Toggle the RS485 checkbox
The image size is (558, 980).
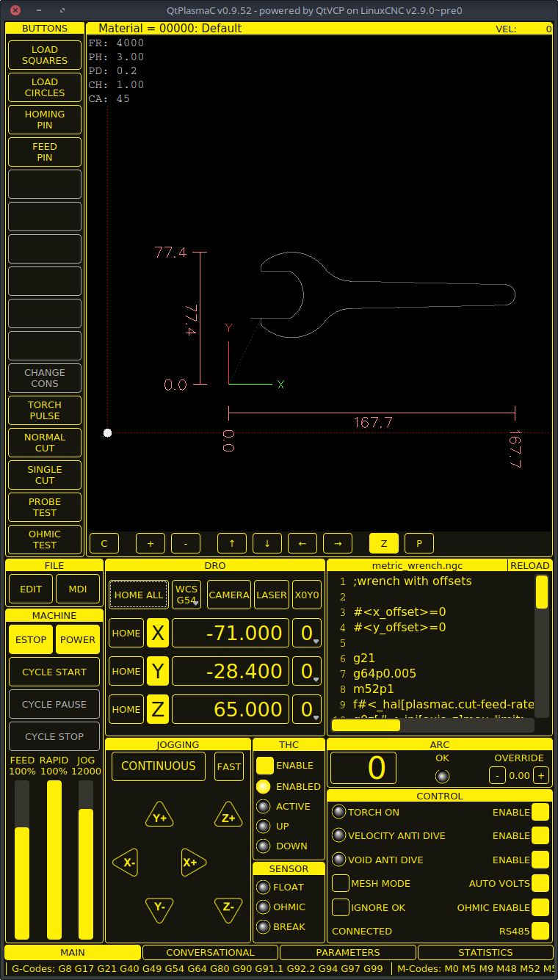[x=540, y=931]
